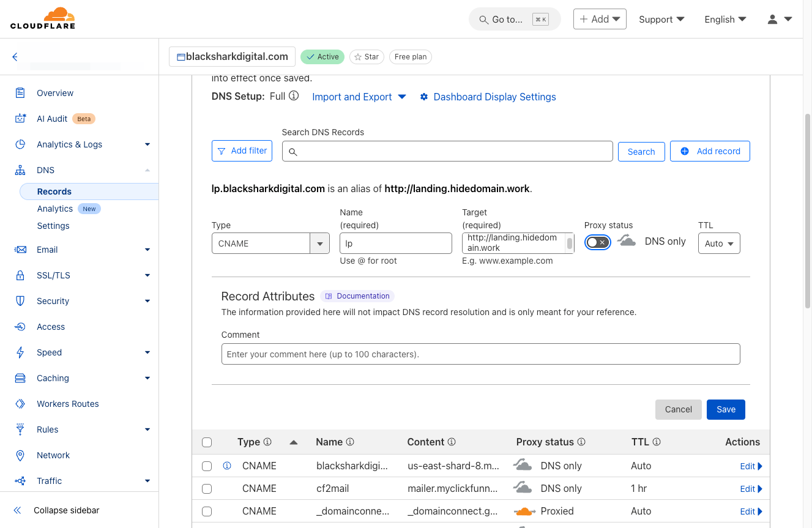This screenshot has width=812, height=528.
Task: Click the DNS network tree icon
Action: click(x=20, y=170)
